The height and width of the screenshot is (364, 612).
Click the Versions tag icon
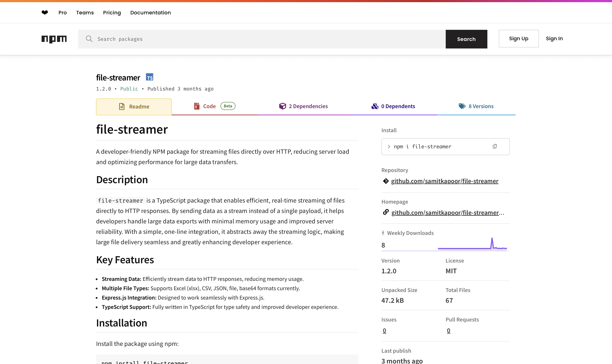pos(462,106)
